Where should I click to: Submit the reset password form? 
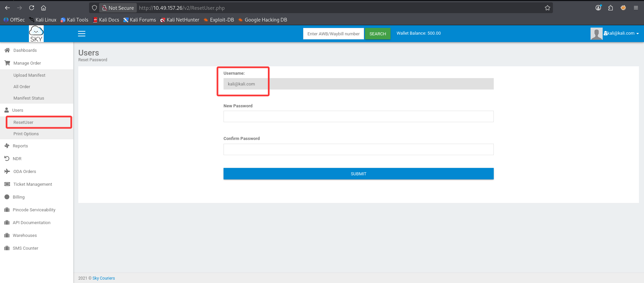(x=358, y=174)
